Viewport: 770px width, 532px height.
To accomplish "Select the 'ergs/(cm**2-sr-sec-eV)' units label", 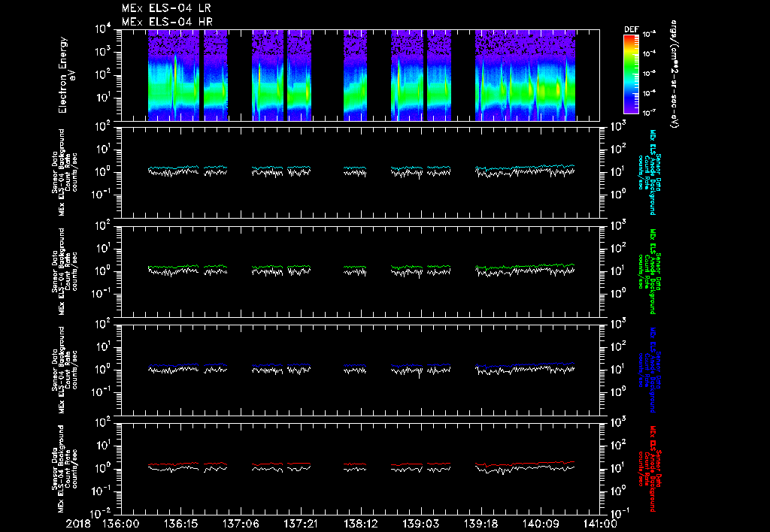I will [x=675, y=74].
